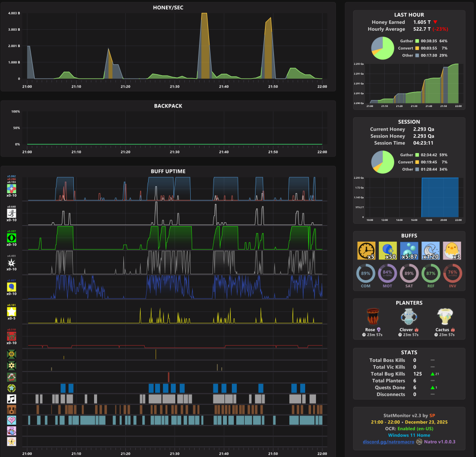476x457 pixels.
Task: Click the green flower mark icon
Action: [11, 366]
